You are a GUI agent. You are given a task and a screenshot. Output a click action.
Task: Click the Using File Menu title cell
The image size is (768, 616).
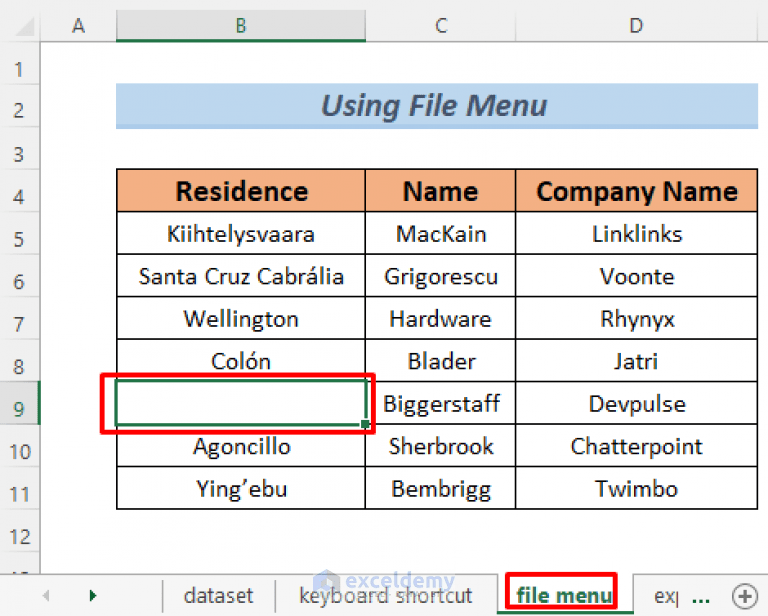(x=436, y=106)
